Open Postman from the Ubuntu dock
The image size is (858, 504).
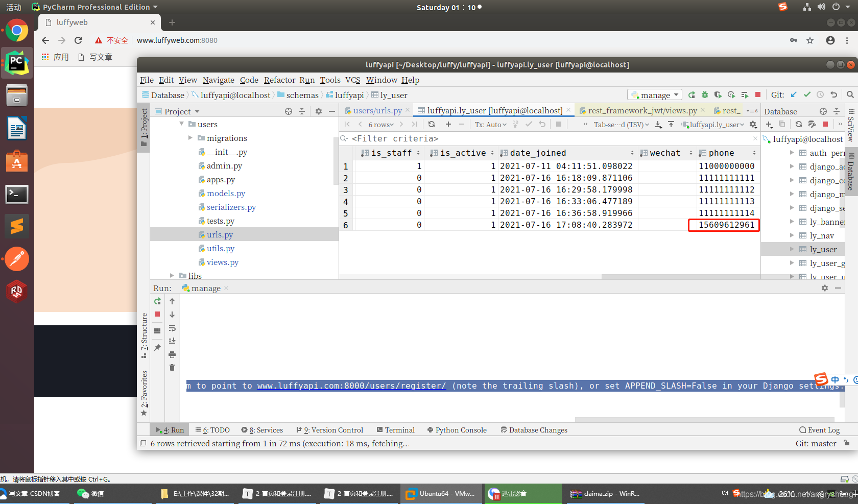pos(17,259)
